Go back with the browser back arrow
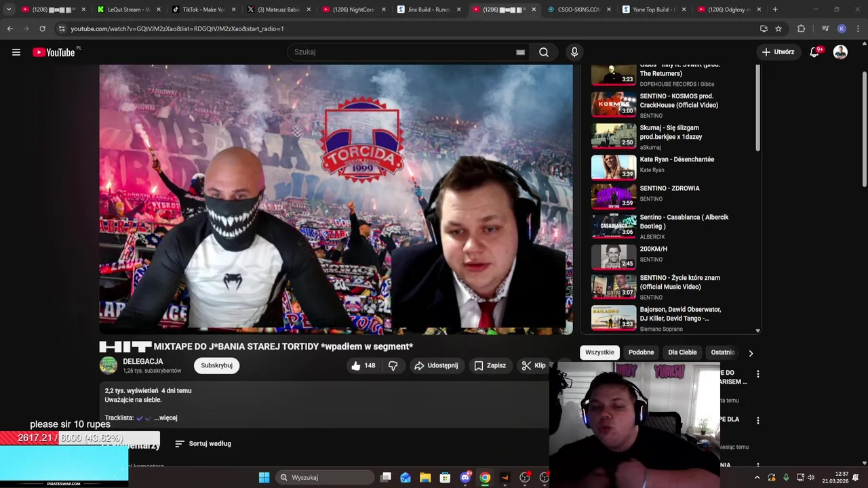Viewport: 868px width, 488px height. tap(9, 28)
